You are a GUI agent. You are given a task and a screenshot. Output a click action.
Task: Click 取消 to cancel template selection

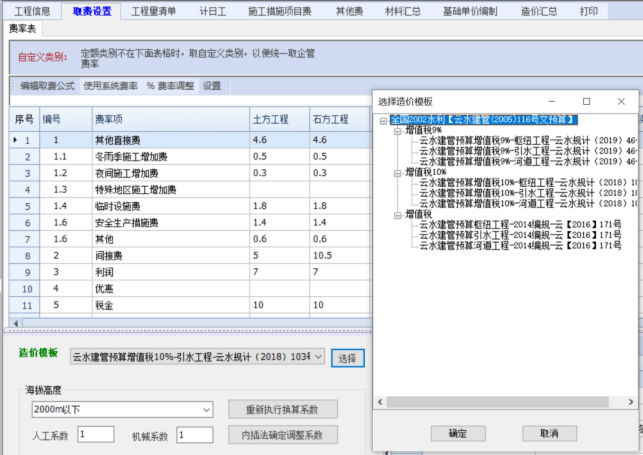point(548,433)
